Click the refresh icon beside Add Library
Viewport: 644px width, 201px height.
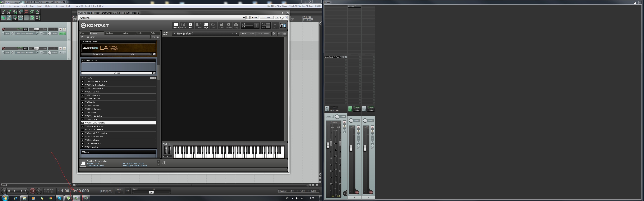82,37
